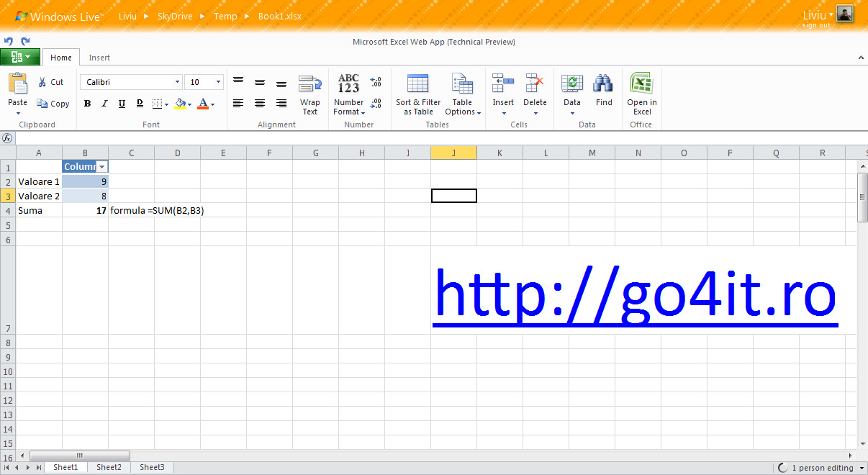Click the fx function icon
868x475 pixels.
point(7,138)
